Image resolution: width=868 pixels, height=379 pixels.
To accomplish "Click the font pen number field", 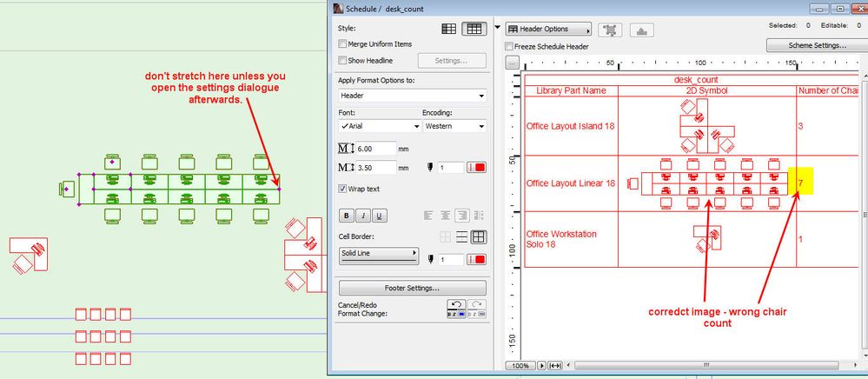I will coord(450,167).
